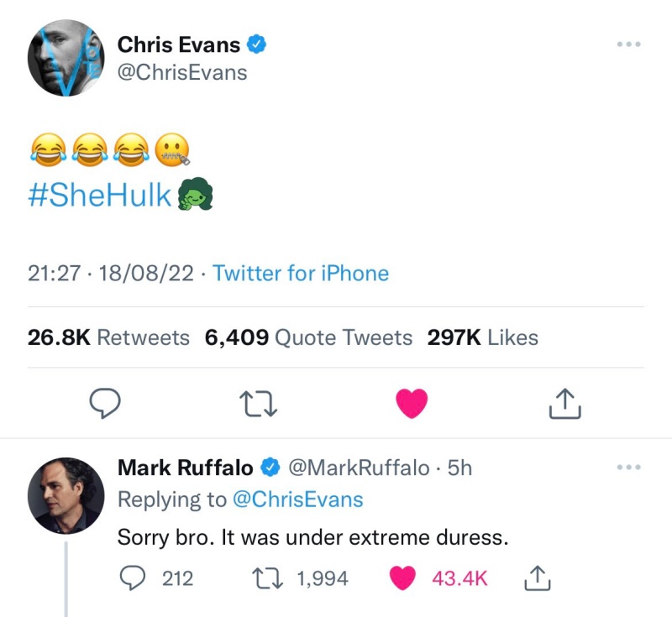
Task: View the 26.8K Retweets list
Action: point(108,337)
